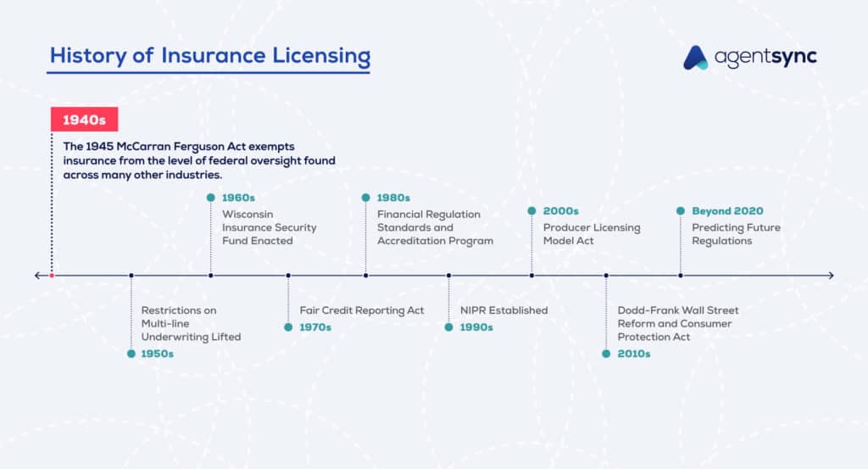
Task: Click the Beyond 2020 teal dot marker
Action: click(x=680, y=211)
